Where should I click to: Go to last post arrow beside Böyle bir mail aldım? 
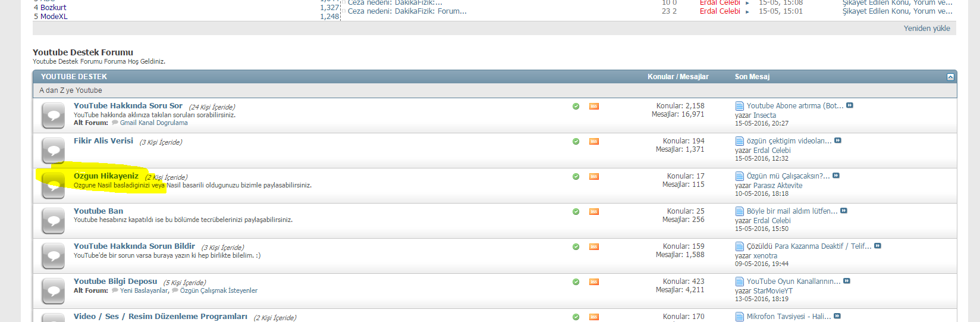pyautogui.click(x=844, y=211)
